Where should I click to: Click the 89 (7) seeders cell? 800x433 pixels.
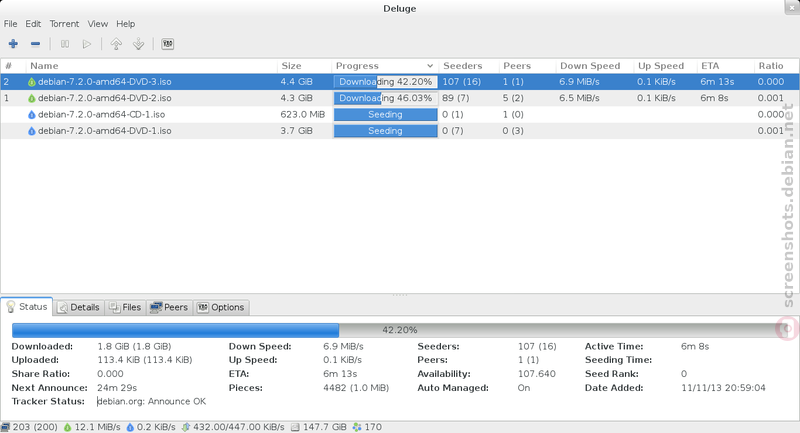tap(456, 98)
